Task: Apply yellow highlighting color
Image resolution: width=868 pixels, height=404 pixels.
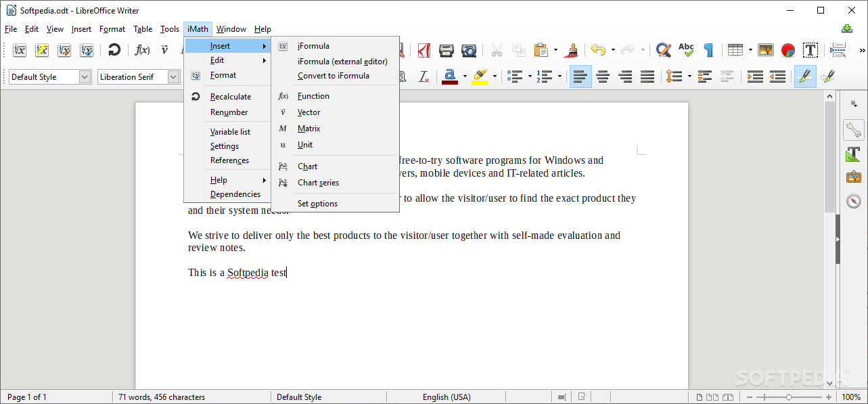Action: tap(480, 76)
